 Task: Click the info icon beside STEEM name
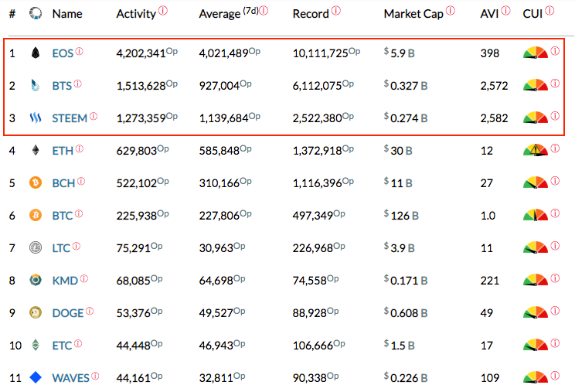tap(94, 116)
